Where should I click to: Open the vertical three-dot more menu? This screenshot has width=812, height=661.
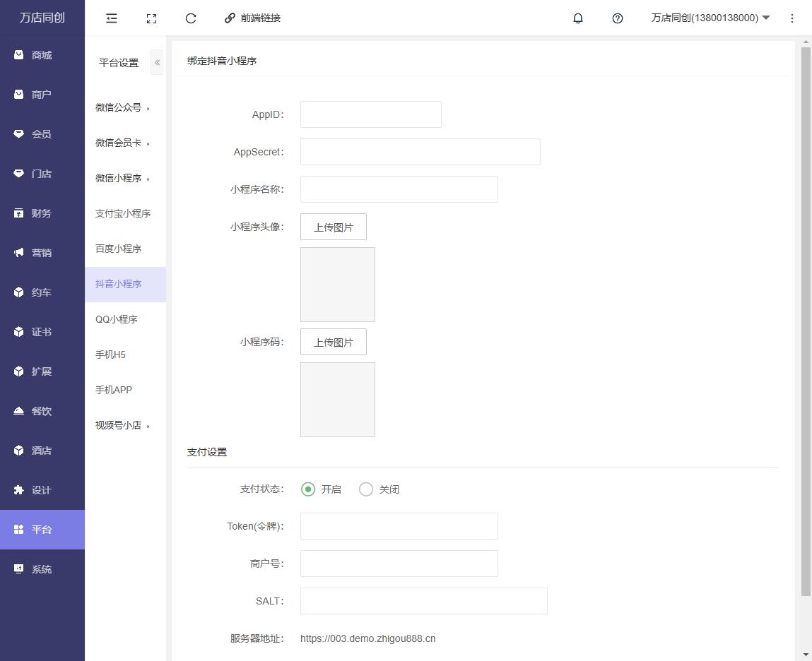(x=792, y=18)
